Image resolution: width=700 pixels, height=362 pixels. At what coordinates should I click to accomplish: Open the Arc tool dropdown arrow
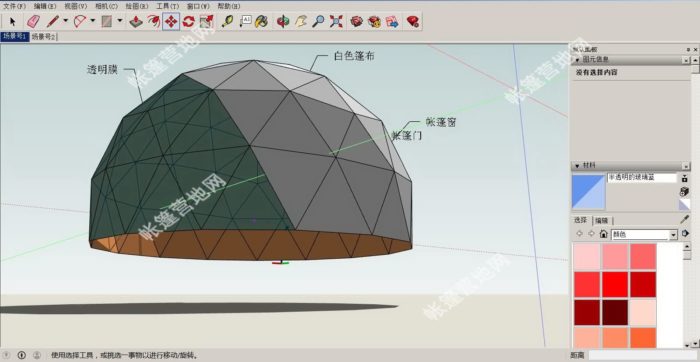pos(93,21)
